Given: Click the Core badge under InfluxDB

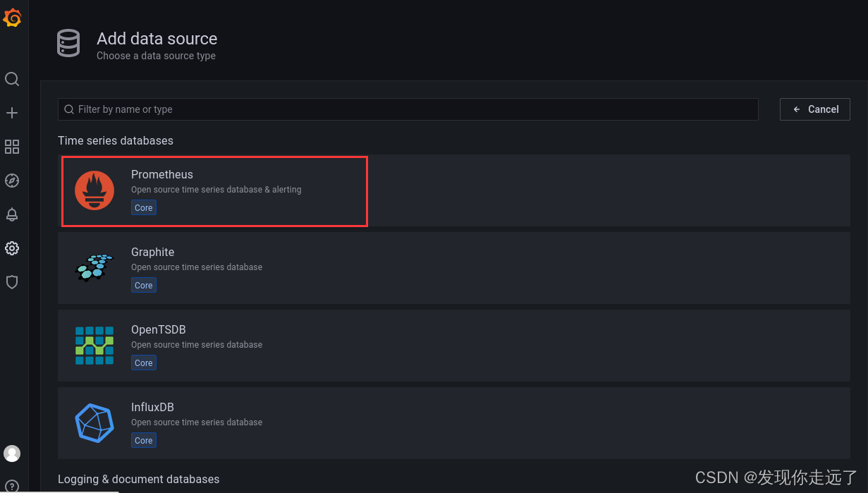Looking at the screenshot, I should click(144, 441).
